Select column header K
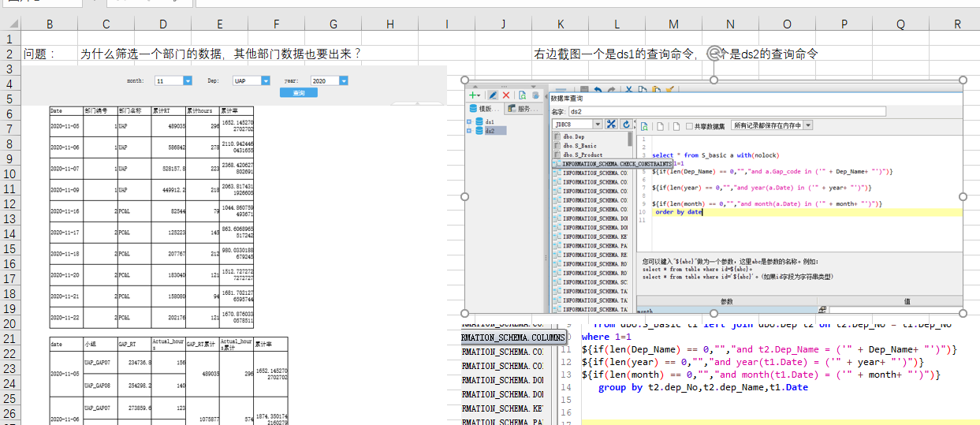980x425 pixels. pos(561,24)
